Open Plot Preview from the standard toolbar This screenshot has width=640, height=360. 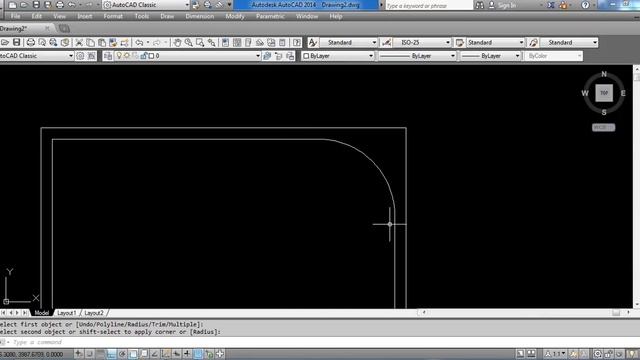click(42, 42)
